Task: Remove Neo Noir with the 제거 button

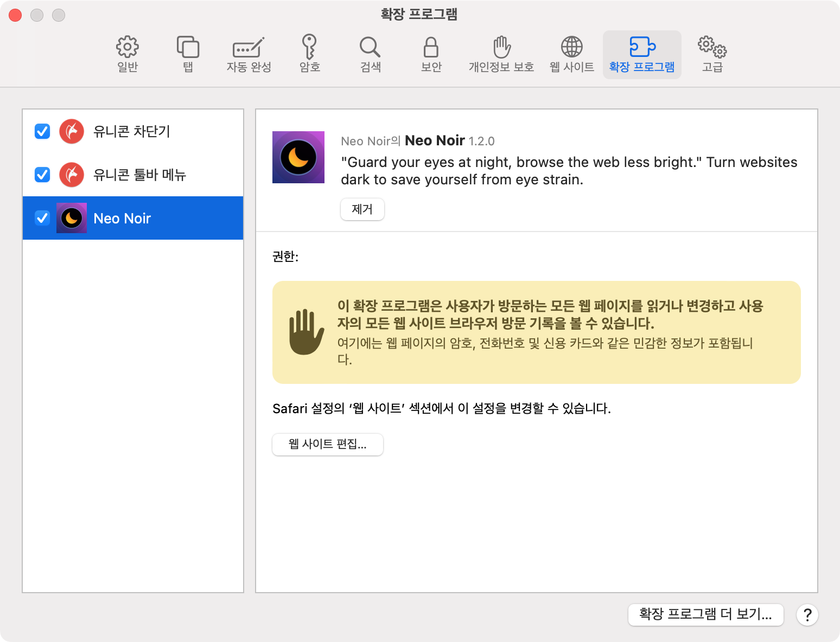Action: point(362,209)
